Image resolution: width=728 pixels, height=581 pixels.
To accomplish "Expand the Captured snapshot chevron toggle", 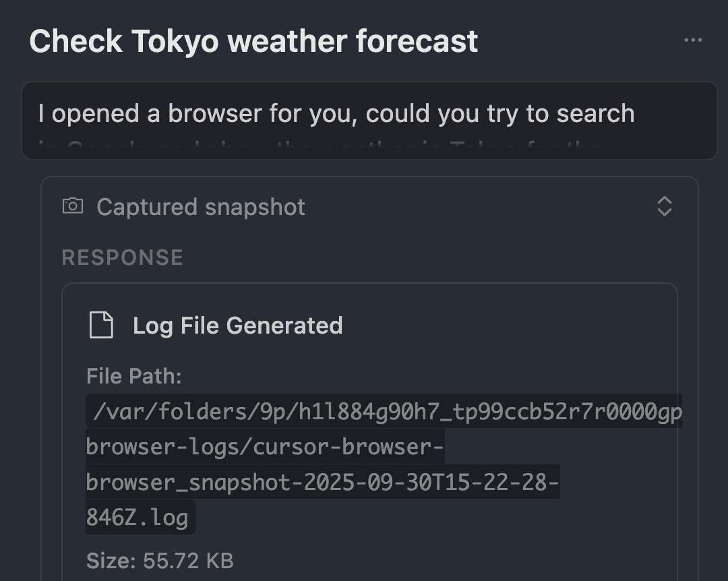I will 664,206.
